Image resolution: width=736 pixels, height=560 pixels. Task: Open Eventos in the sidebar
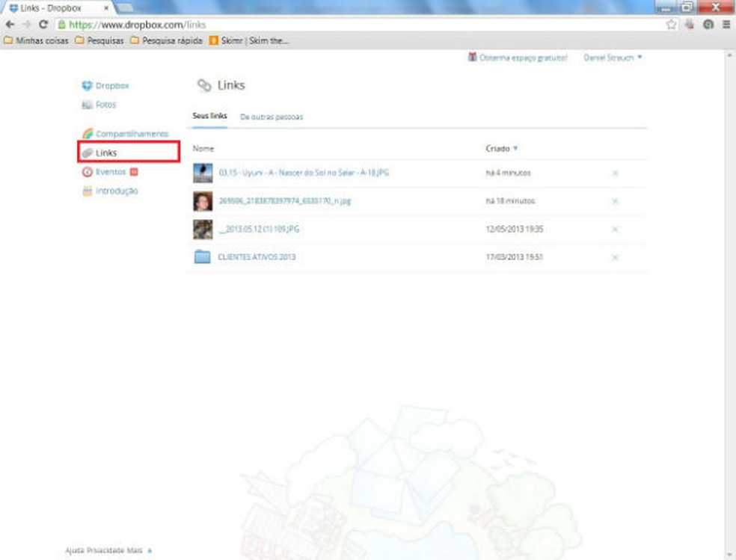pyautogui.click(x=111, y=172)
